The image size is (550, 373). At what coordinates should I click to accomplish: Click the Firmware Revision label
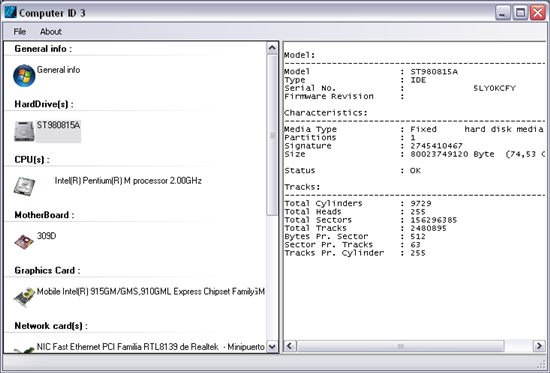(x=329, y=96)
